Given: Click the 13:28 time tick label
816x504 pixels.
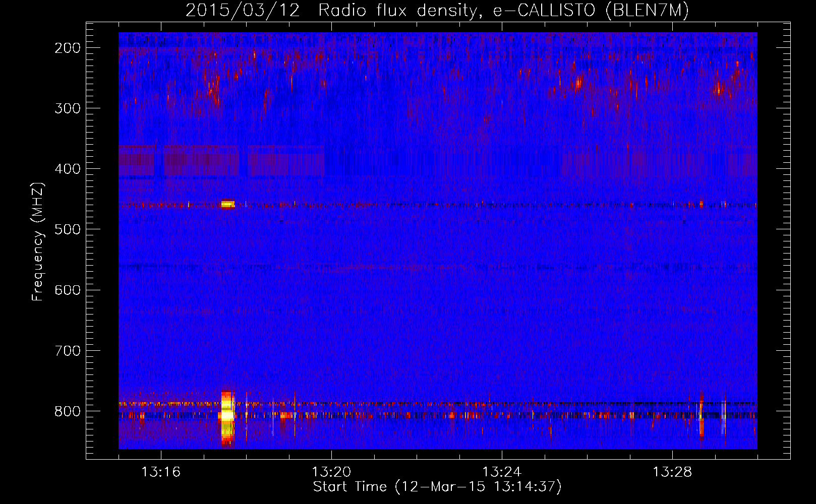Looking at the screenshot, I should pos(672,472).
